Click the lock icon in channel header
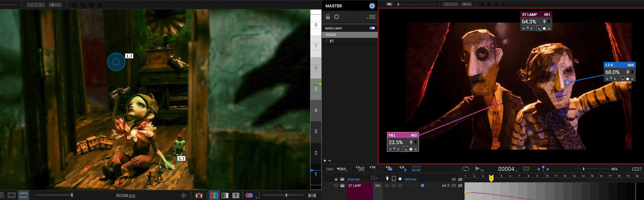 [x=336, y=179]
